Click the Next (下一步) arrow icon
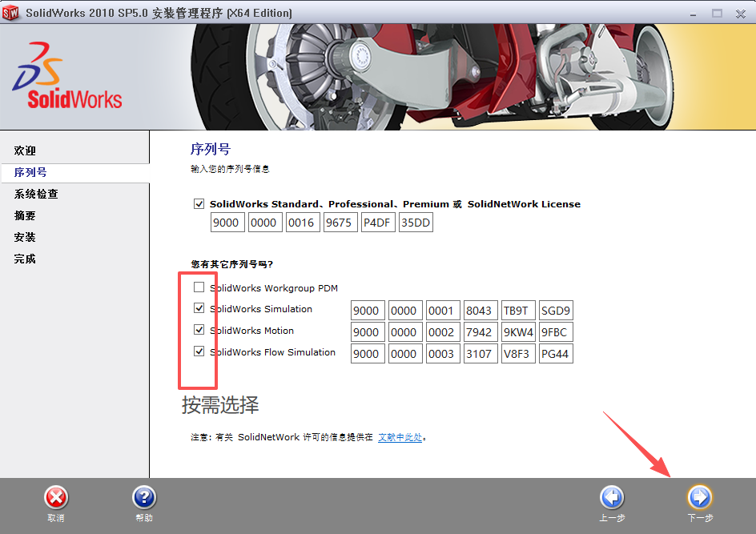The height and width of the screenshot is (534, 756). point(699,497)
